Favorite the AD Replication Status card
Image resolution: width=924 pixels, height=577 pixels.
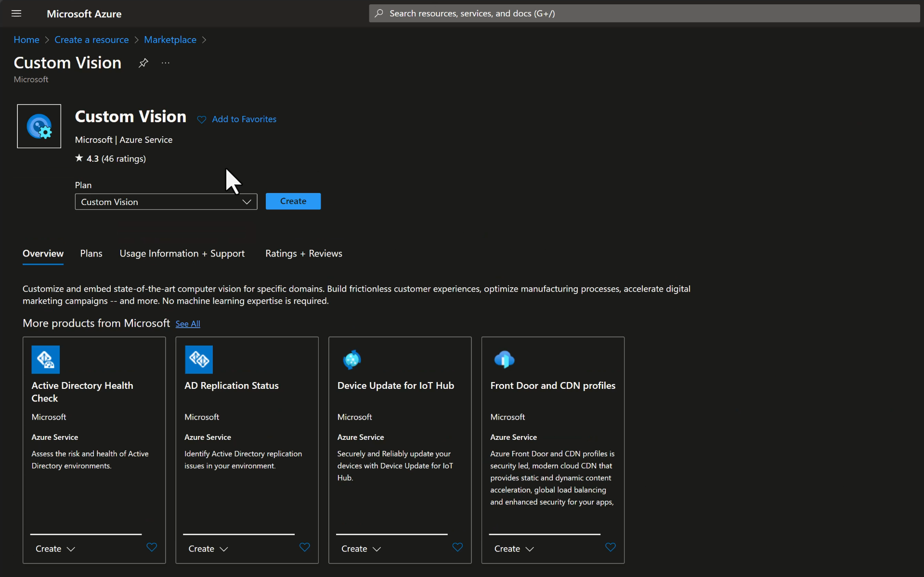304,547
